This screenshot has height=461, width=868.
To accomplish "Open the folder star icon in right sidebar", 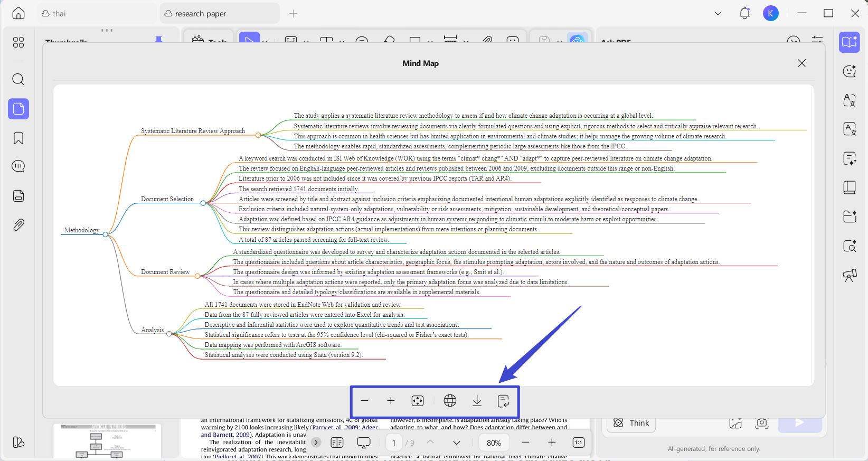I will [x=850, y=217].
